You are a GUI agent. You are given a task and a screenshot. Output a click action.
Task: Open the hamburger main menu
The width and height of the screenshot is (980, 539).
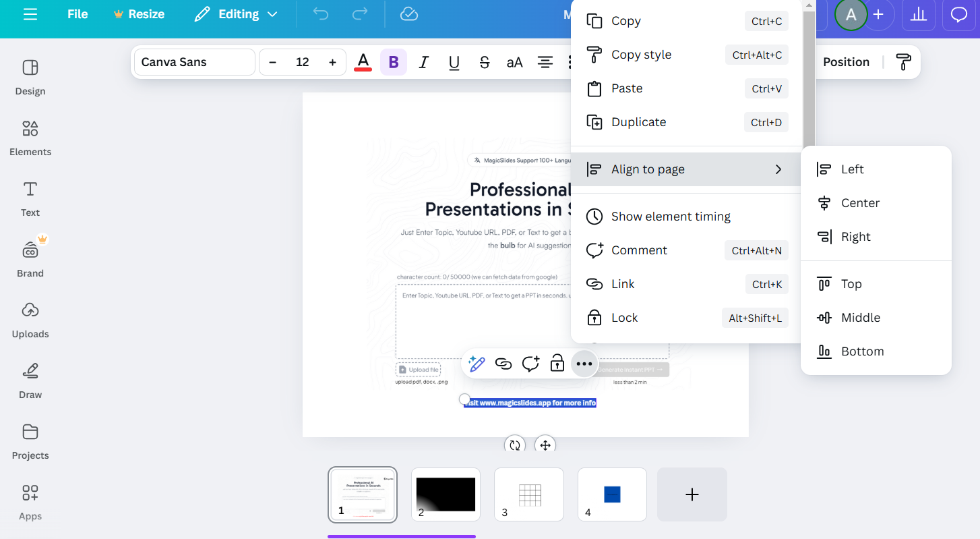tap(30, 14)
